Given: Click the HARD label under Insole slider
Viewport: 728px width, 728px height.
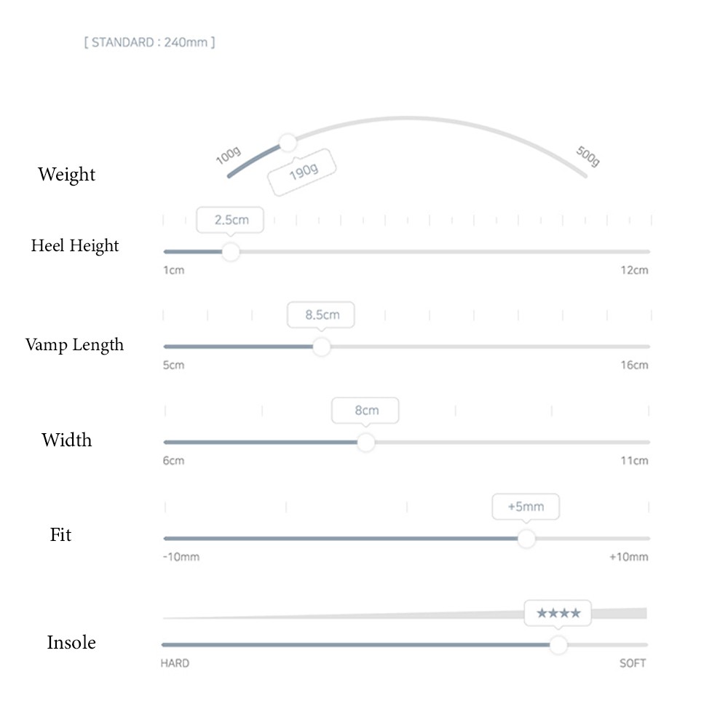Looking at the screenshot, I should click(x=175, y=663).
